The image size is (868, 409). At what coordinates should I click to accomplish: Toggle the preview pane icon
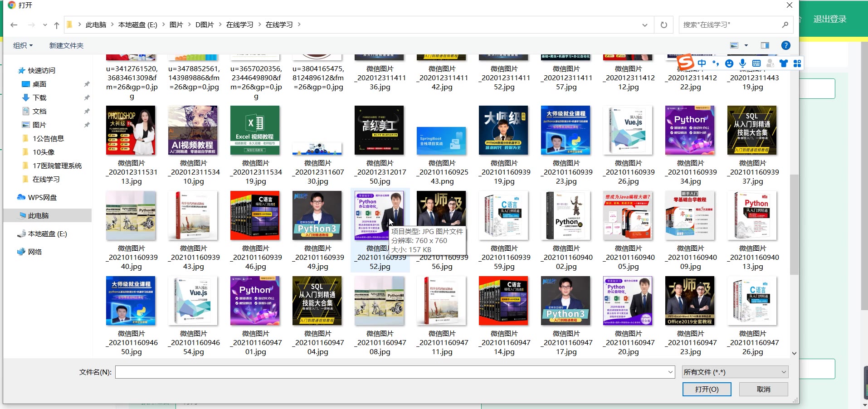point(765,45)
